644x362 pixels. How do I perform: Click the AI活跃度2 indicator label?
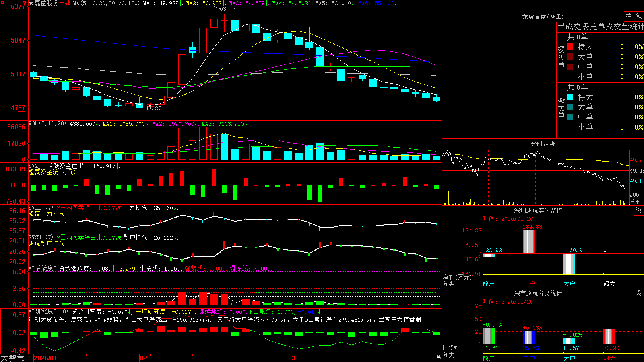click(x=43, y=268)
